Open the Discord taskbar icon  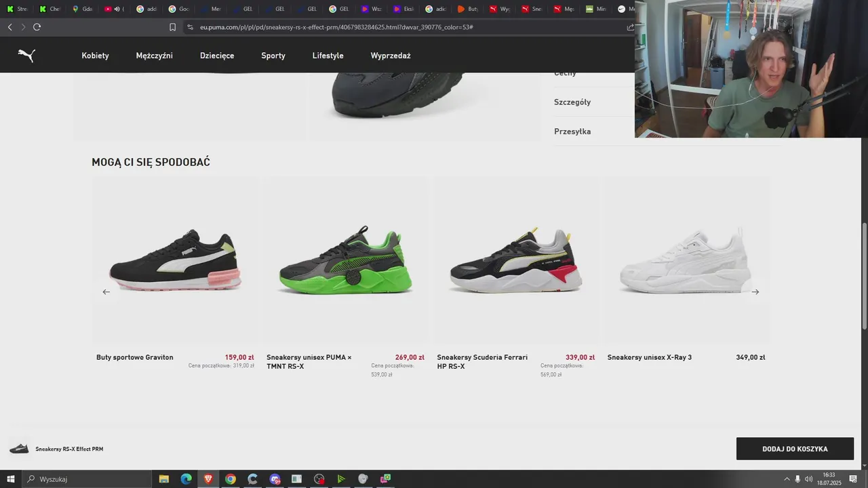275,479
